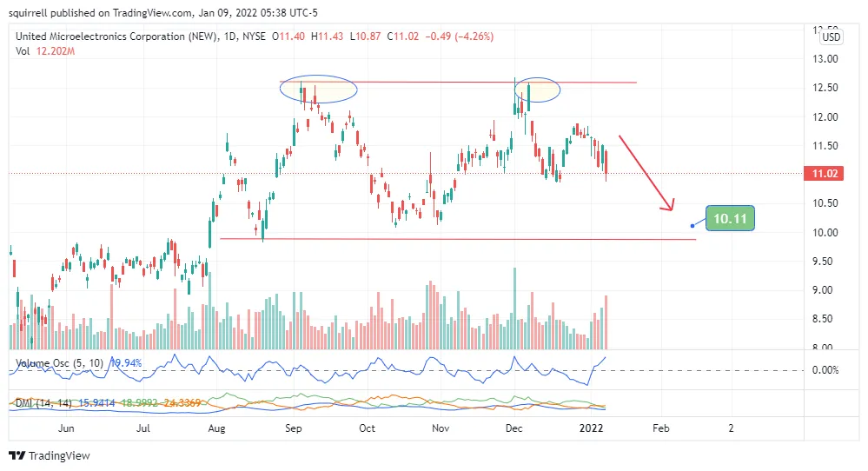This screenshot has height=471, width=868.
Task: Click the DMI value 24.3369
Action: 182,403
